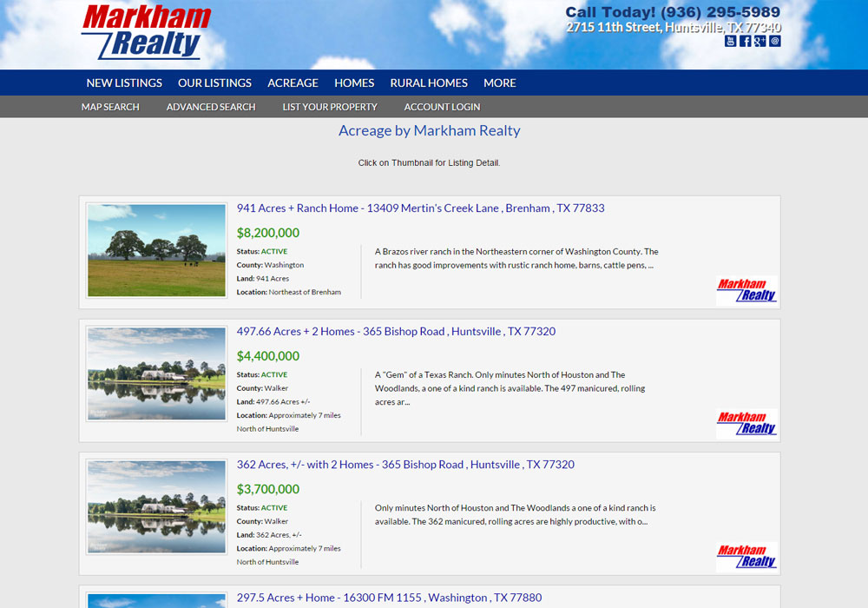Open MAP SEARCH in secondary nav
The image size is (868, 608).
[x=110, y=107]
